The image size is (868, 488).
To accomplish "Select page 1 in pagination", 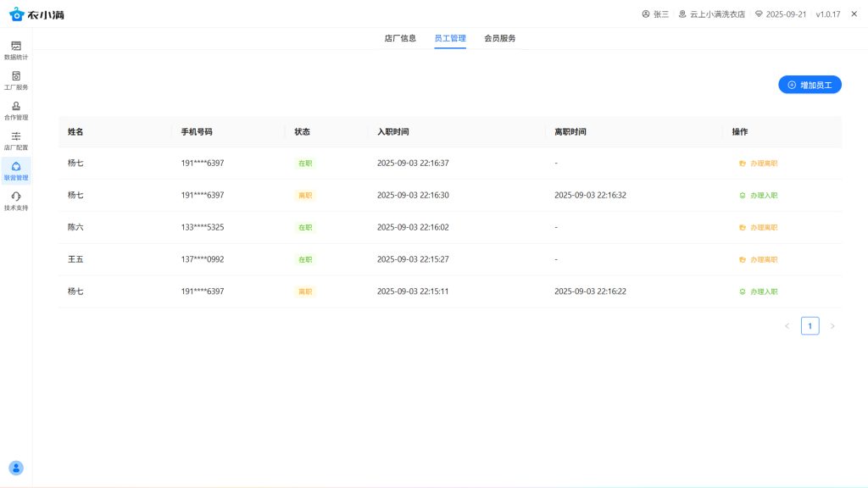I will [810, 326].
